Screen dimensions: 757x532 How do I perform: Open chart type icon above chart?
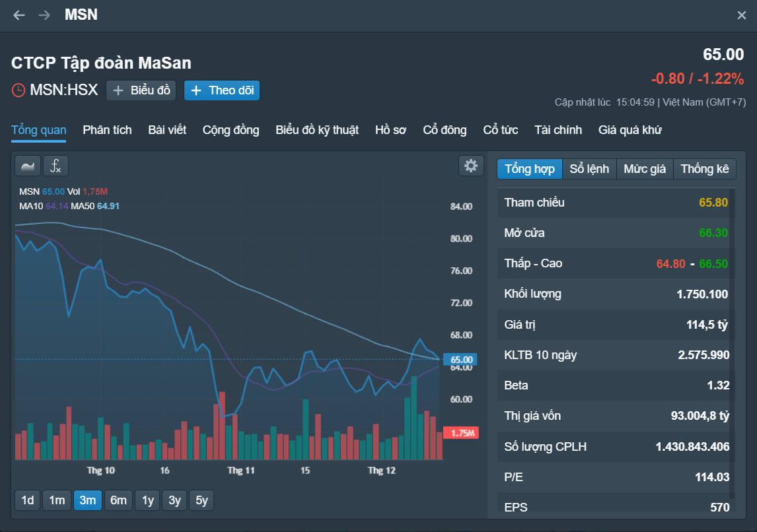pos(28,166)
